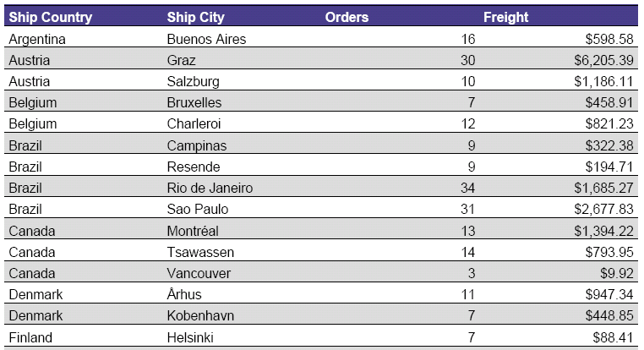644x350 pixels.
Task: Select the Salzburg row city cell
Action: (193, 81)
